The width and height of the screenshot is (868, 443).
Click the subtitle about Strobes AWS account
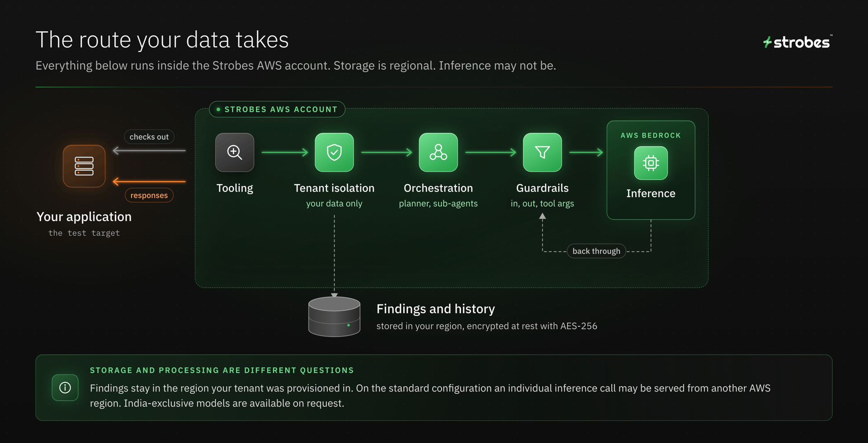coord(296,66)
